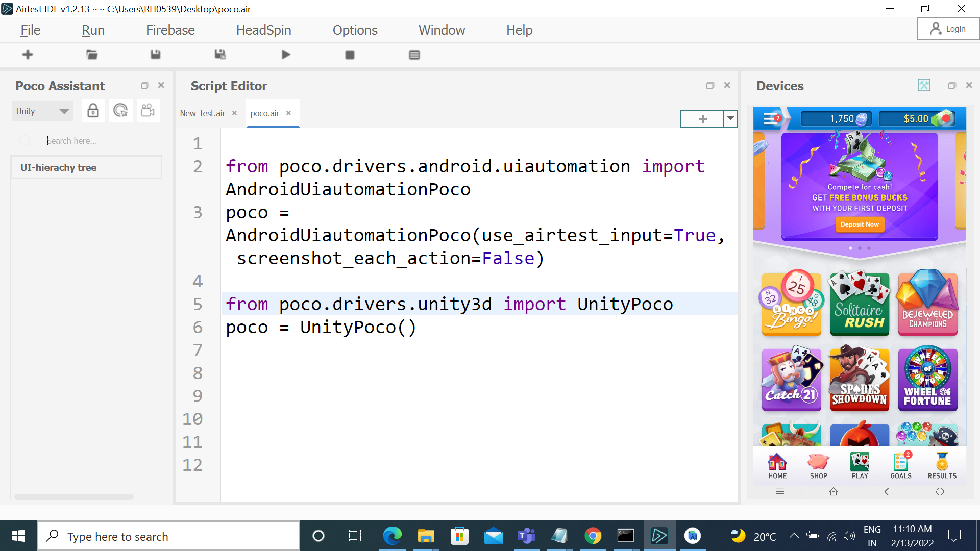Screen dimensions: 980x551
Task: Float the Poco Assistant panel
Action: point(144,85)
